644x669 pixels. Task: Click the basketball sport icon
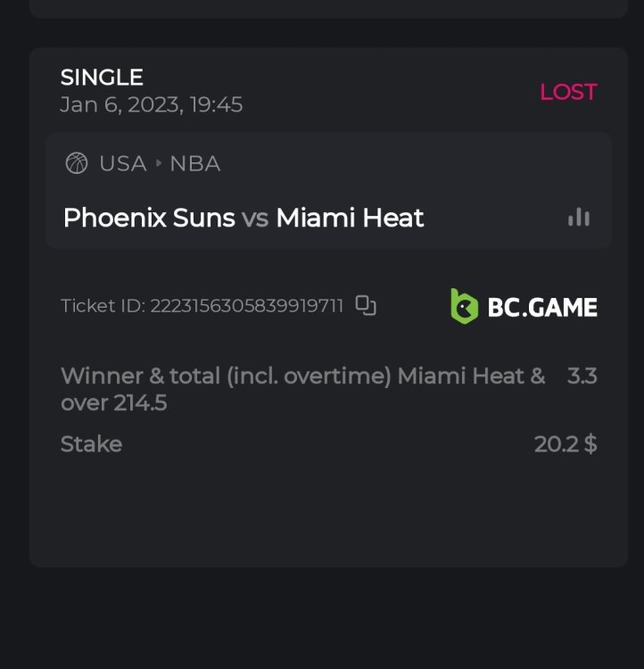77,163
